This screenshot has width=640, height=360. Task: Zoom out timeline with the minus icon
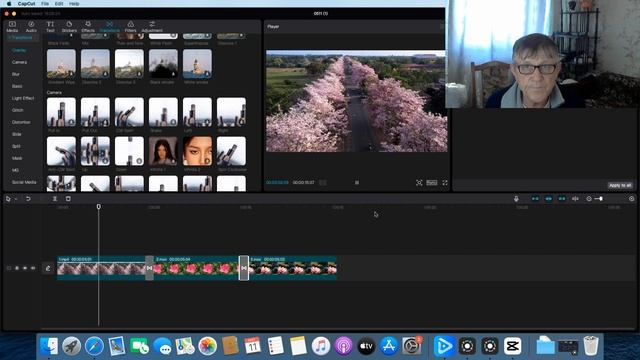tap(589, 199)
